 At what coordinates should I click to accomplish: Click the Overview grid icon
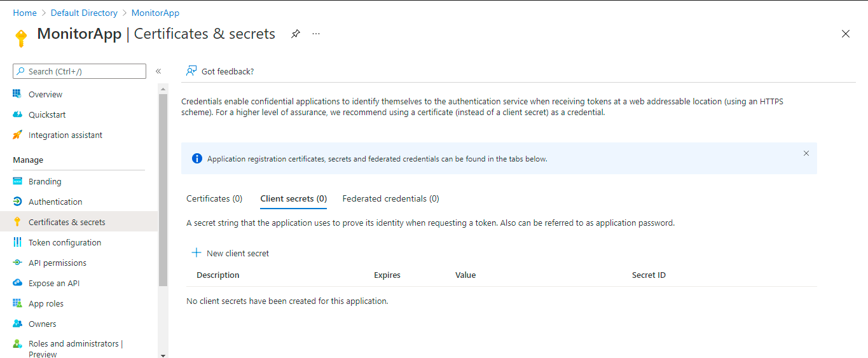coord(17,94)
